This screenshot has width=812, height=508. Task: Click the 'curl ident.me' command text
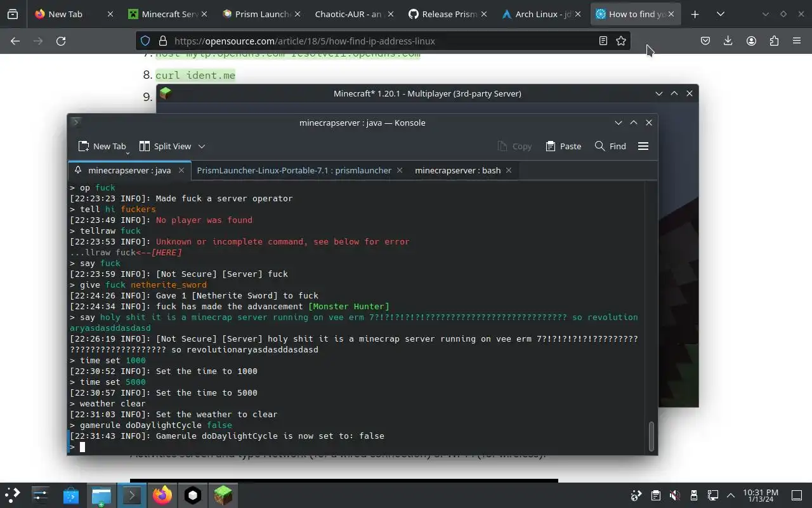pos(195,75)
